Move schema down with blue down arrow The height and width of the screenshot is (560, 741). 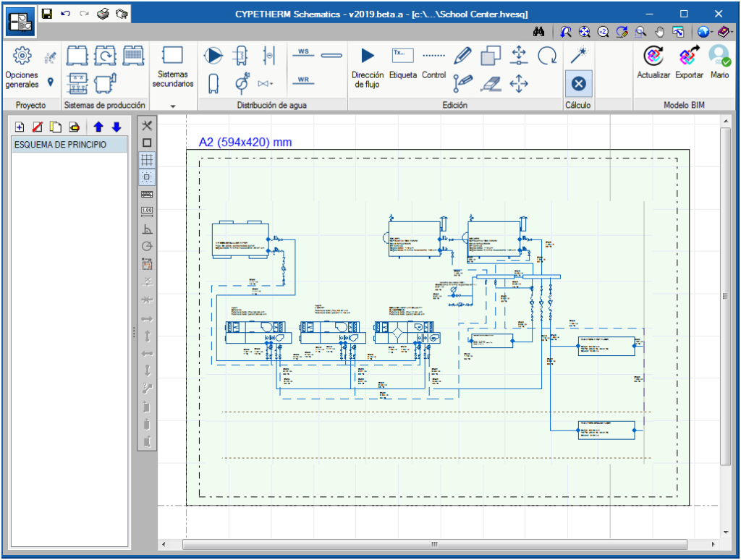click(117, 127)
